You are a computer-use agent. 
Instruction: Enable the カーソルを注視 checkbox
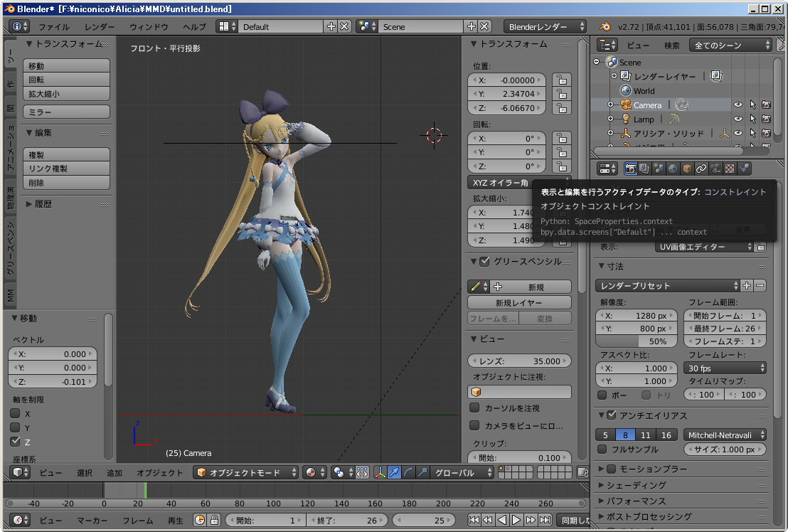tap(474, 408)
